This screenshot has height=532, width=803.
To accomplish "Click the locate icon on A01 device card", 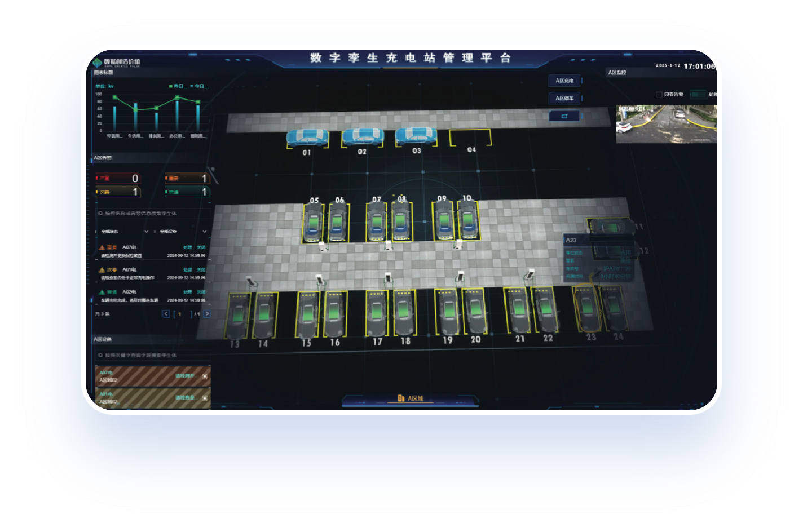I will (205, 397).
